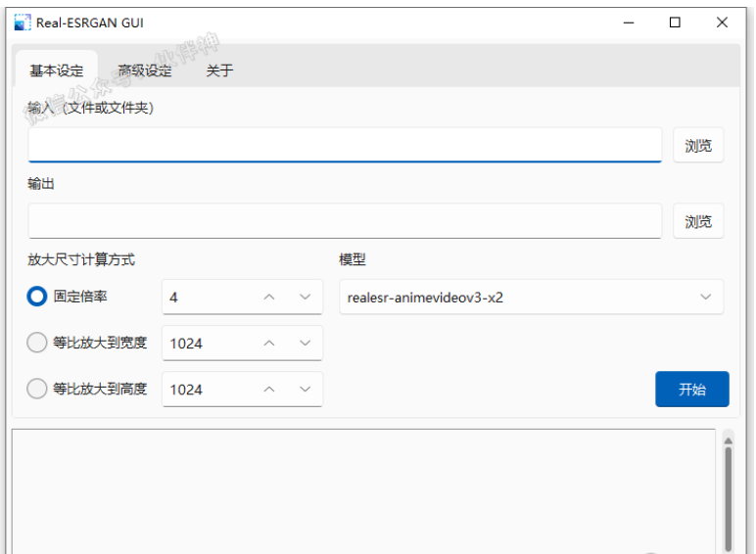This screenshot has height=554, width=756.
Task: Decrease the 固定倍率 value with down arrow
Action: pyautogui.click(x=305, y=298)
